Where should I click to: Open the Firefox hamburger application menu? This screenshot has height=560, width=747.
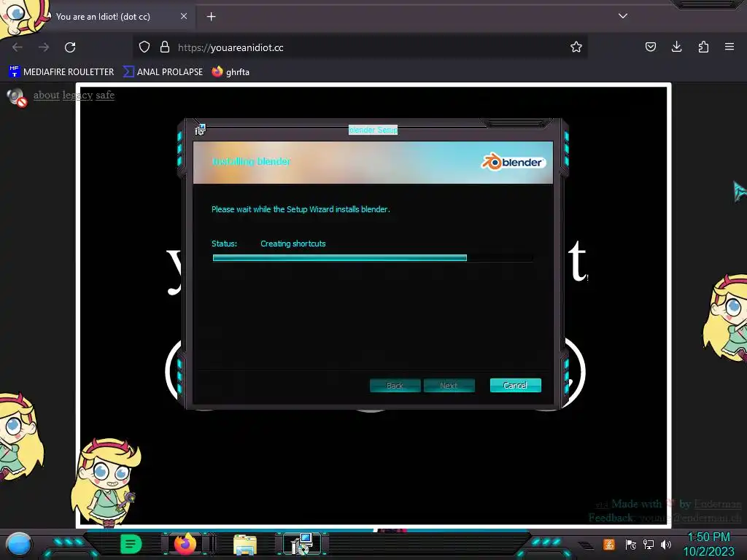coord(729,47)
